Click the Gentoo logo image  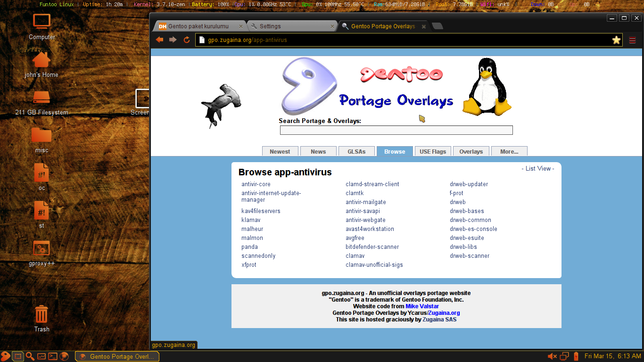click(x=310, y=86)
